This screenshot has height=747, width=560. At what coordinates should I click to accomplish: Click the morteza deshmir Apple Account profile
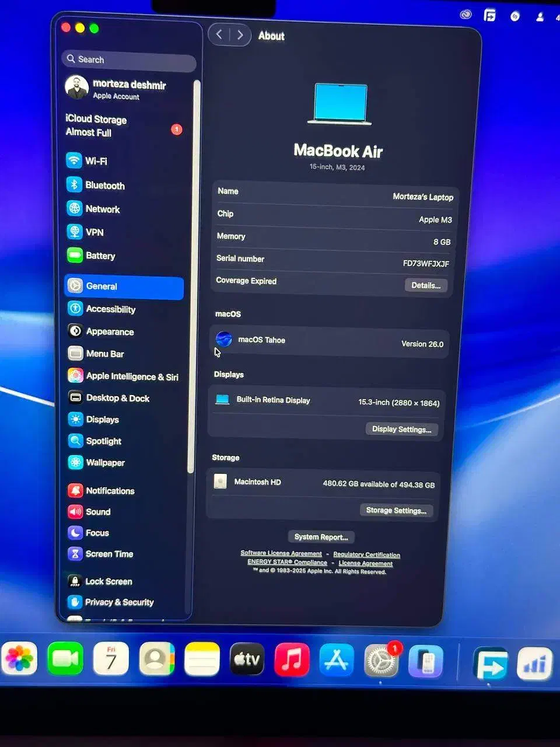coord(117,89)
